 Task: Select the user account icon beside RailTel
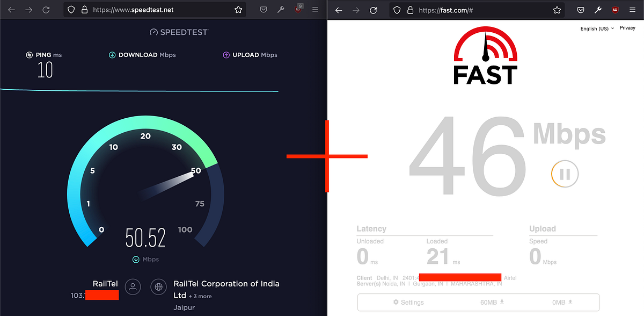133,287
